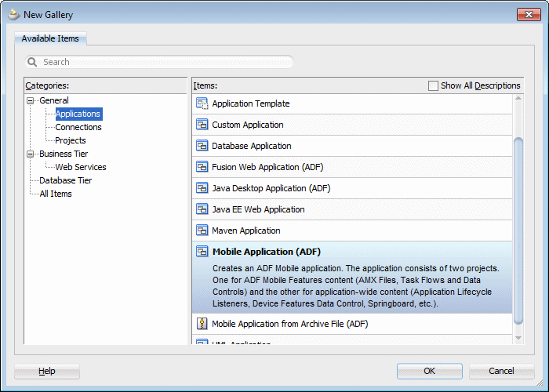Click the Application Template item icon
This screenshot has width=549, height=392.
pos(202,103)
